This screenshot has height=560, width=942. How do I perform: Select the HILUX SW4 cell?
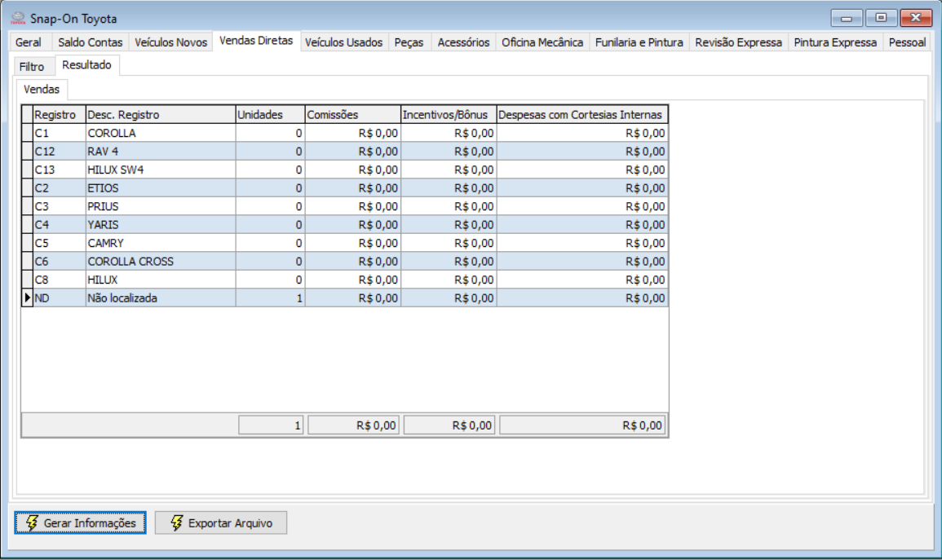click(x=161, y=170)
